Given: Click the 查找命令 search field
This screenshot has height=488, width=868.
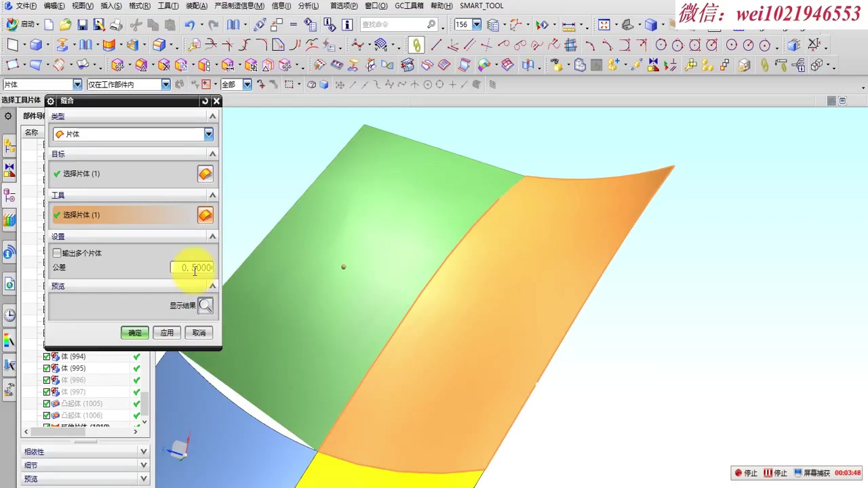Looking at the screenshot, I should (399, 25).
